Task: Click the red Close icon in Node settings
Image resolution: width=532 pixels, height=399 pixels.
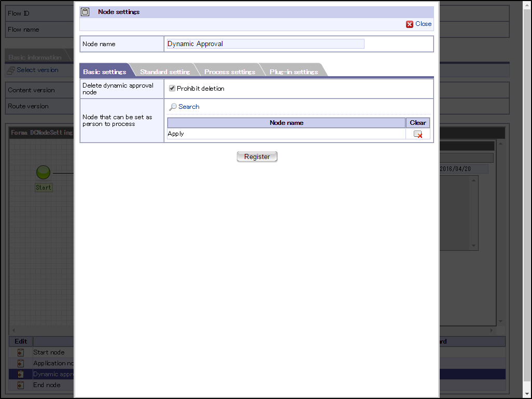Action: click(410, 24)
